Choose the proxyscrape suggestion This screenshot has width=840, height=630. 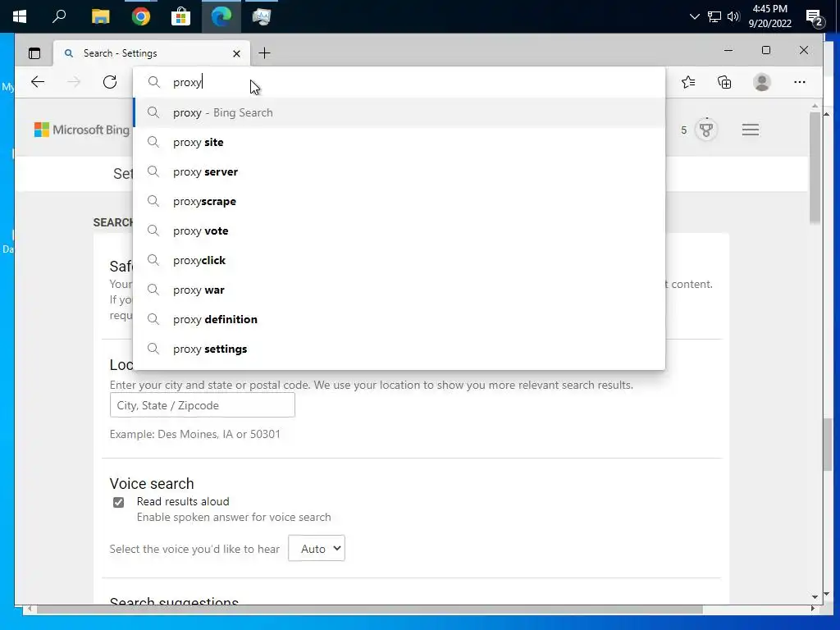click(x=399, y=201)
